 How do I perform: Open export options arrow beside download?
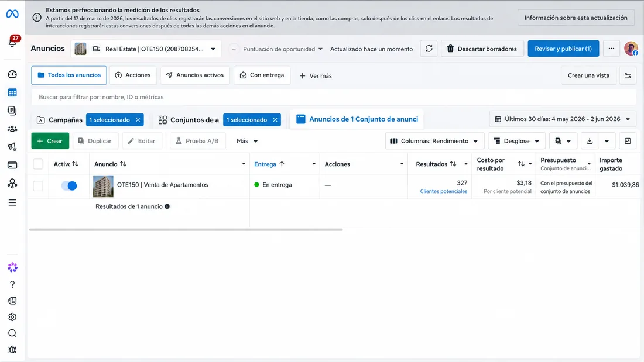tap(607, 141)
